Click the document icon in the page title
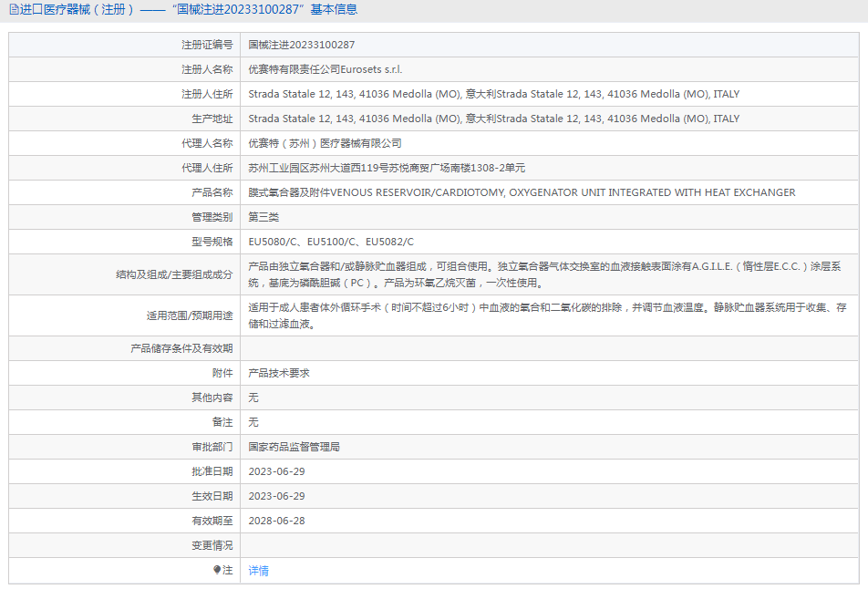Image resolution: width=868 pixels, height=589 pixels. [14, 9]
